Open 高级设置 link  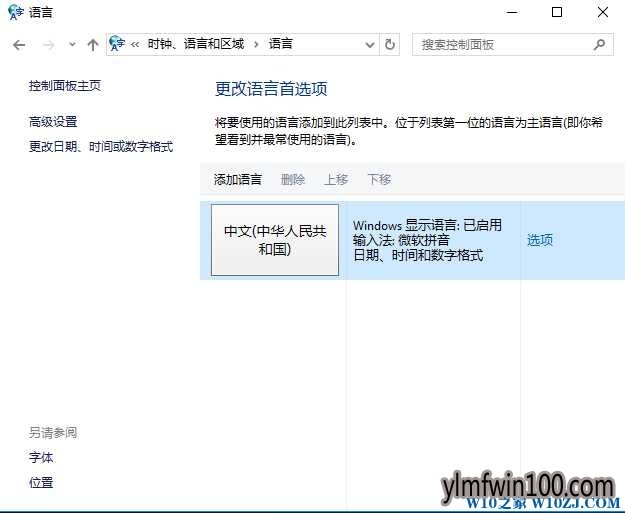coord(53,122)
